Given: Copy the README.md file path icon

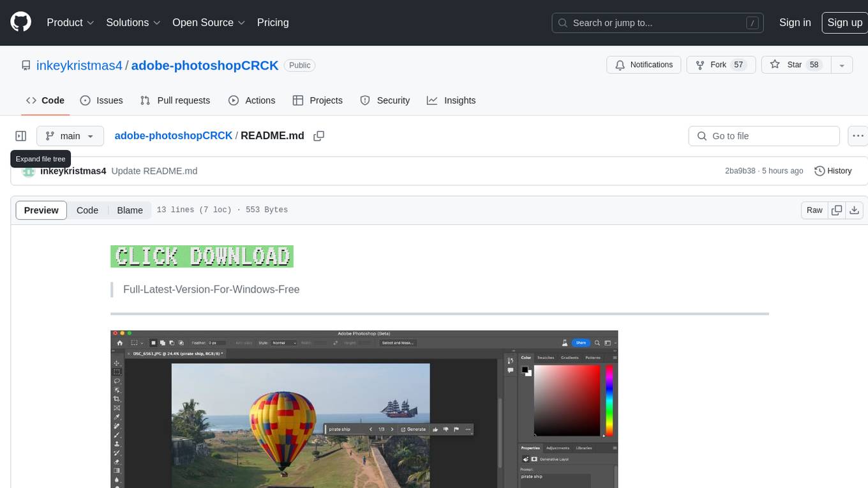Looking at the screenshot, I should pyautogui.click(x=319, y=136).
